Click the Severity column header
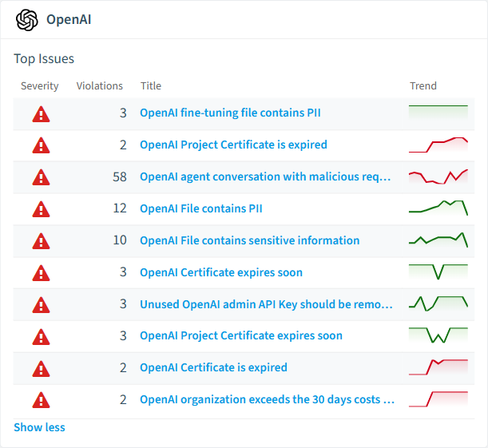 point(39,86)
